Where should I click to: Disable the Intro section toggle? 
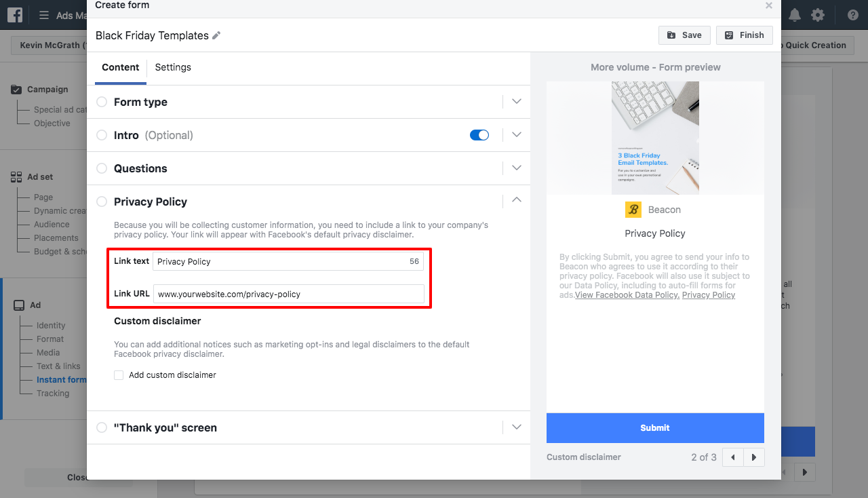tap(479, 135)
